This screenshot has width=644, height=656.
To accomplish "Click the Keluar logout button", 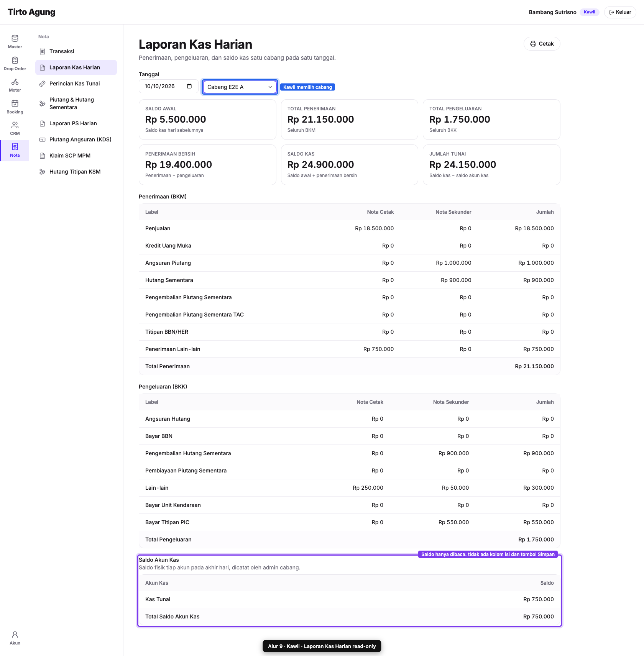I will (620, 12).
